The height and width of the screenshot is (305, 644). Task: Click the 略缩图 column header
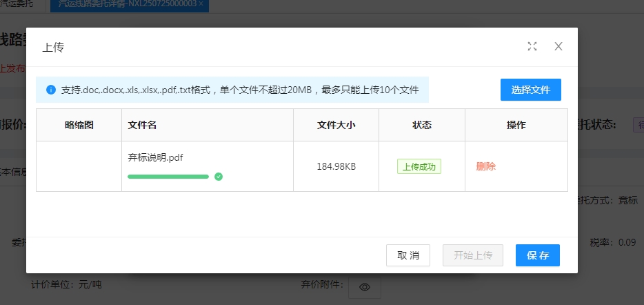pos(79,126)
